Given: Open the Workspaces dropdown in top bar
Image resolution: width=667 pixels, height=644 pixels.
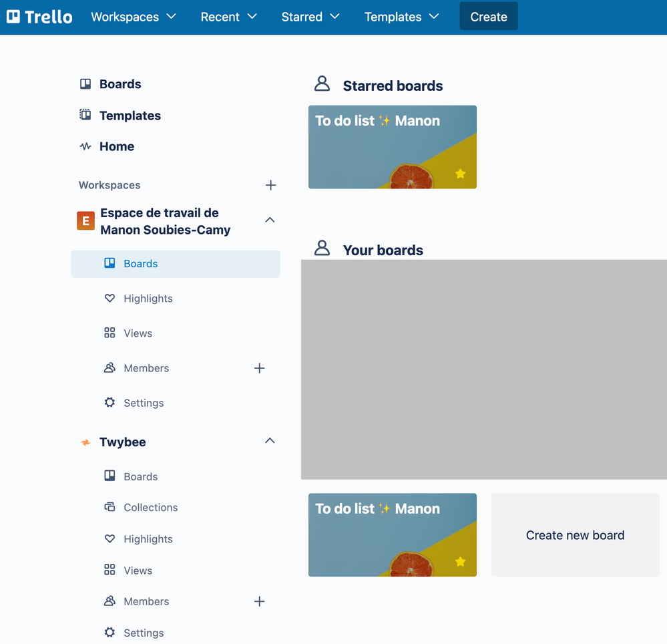Looking at the screenshot, I should click(x=134, y=17).
